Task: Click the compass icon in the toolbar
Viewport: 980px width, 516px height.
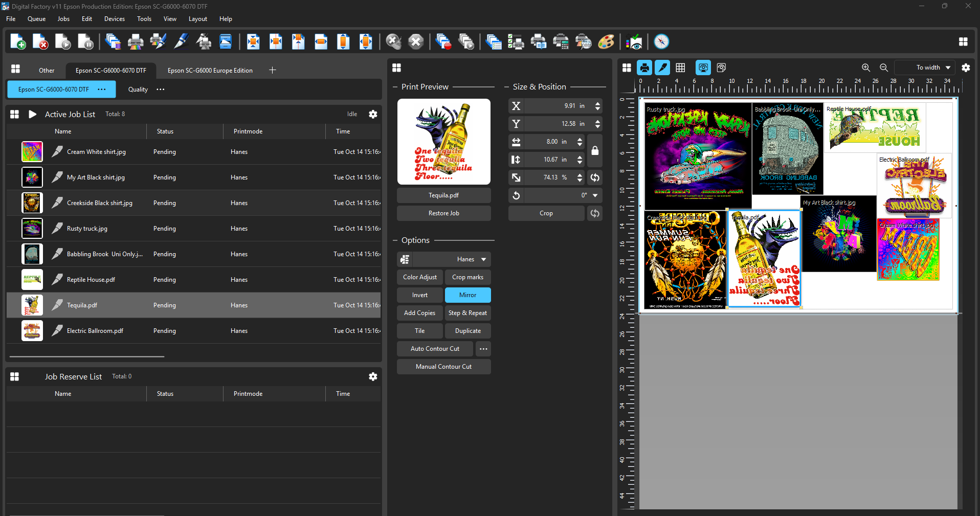Action: 661,42
